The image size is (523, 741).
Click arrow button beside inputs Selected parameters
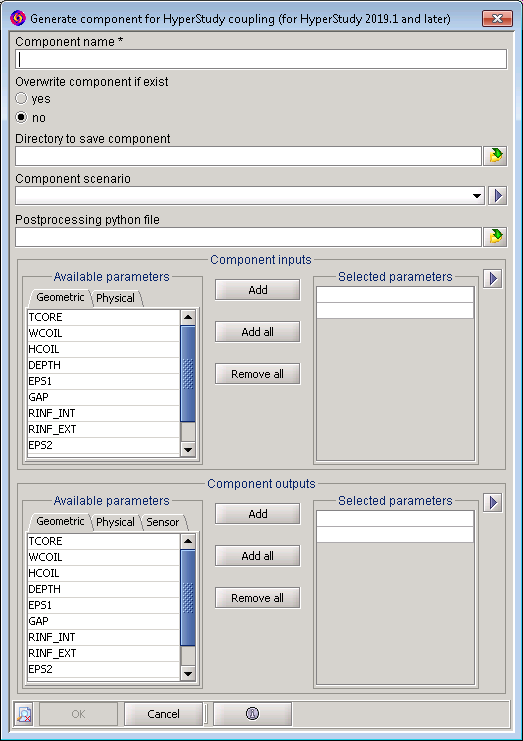click(493, 278)
